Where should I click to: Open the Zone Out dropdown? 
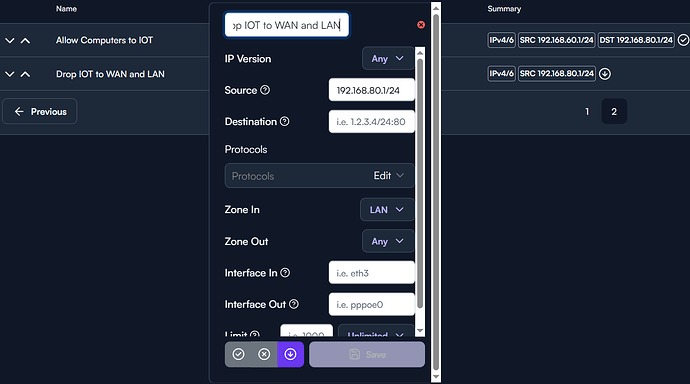point(388,241)
